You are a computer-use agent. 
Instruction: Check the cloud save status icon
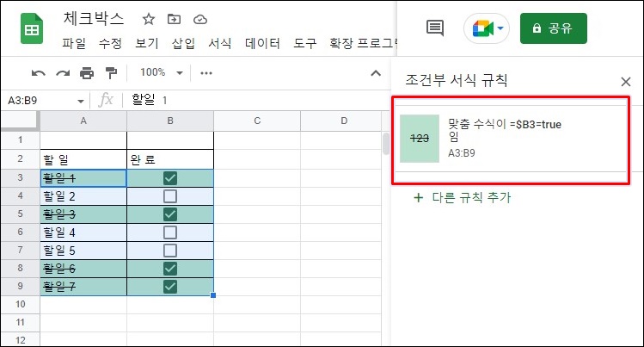pyautogui.click(x=200, y=19)
